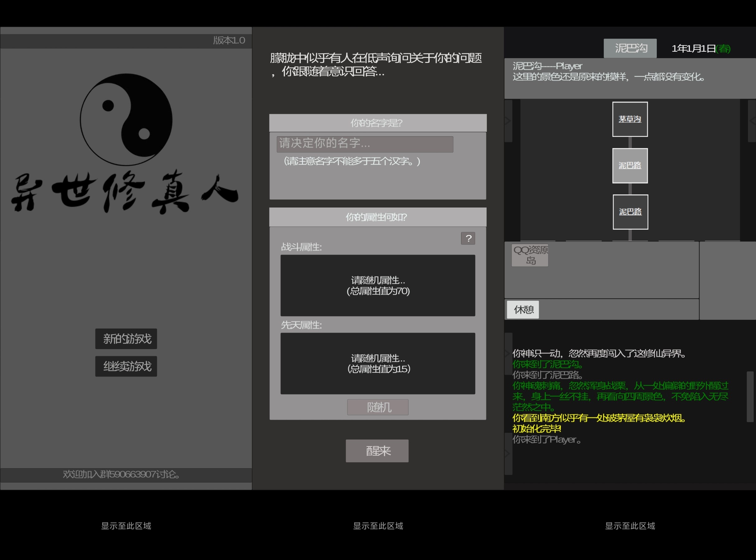Select the 茅草沟 map node
The width and height of the screenshot is (756, 560).
coord(630,119)
